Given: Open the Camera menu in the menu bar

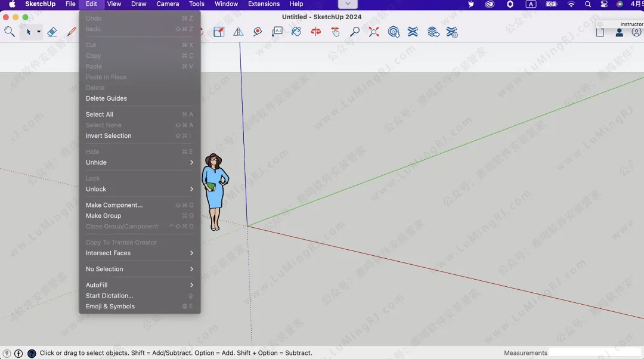Looking at the screenshot, I should pos(168,4).
